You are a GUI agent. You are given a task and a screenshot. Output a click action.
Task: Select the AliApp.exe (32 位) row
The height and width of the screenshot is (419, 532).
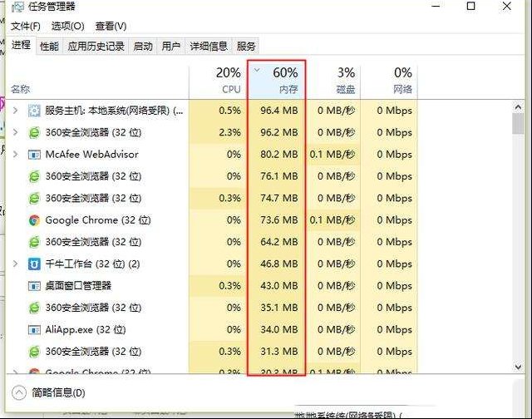coord(211,329)
